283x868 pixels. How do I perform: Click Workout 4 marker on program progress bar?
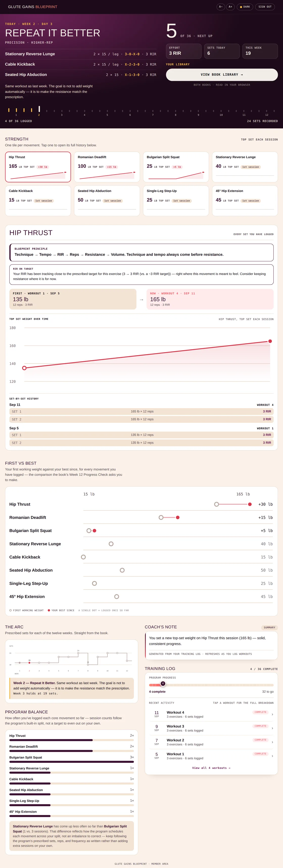tap(163, 684)
